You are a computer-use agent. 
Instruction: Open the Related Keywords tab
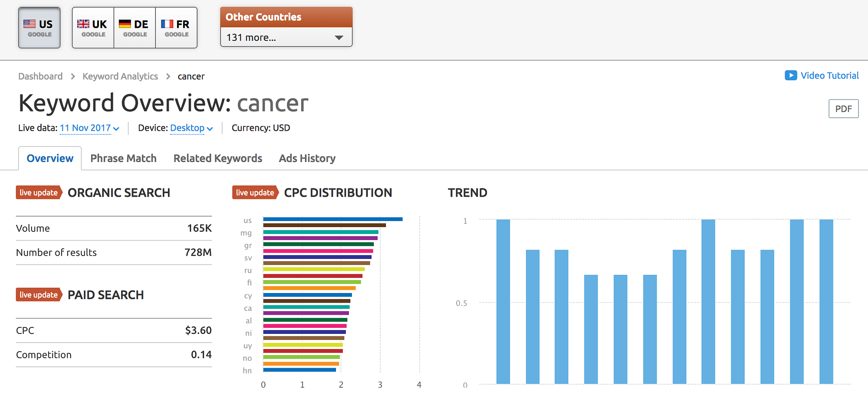point(217,158)
